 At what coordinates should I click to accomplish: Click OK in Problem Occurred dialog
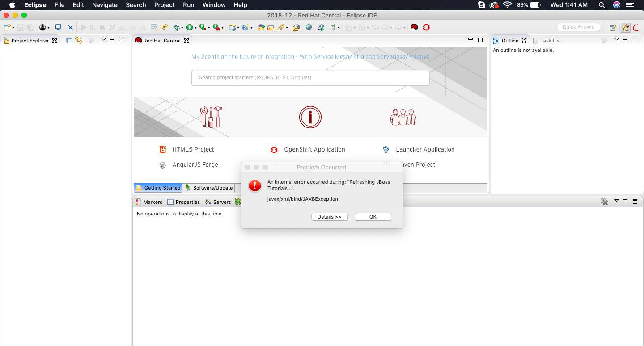pos(373,217)
